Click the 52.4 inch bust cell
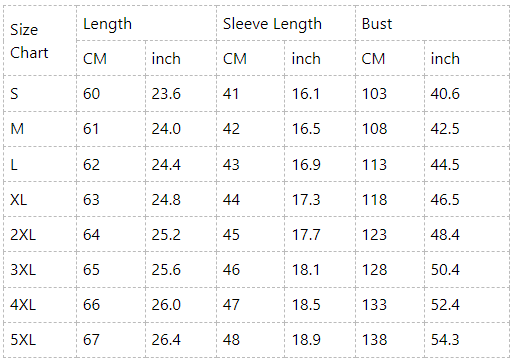 pyautogui.click(x=467, y=305)
